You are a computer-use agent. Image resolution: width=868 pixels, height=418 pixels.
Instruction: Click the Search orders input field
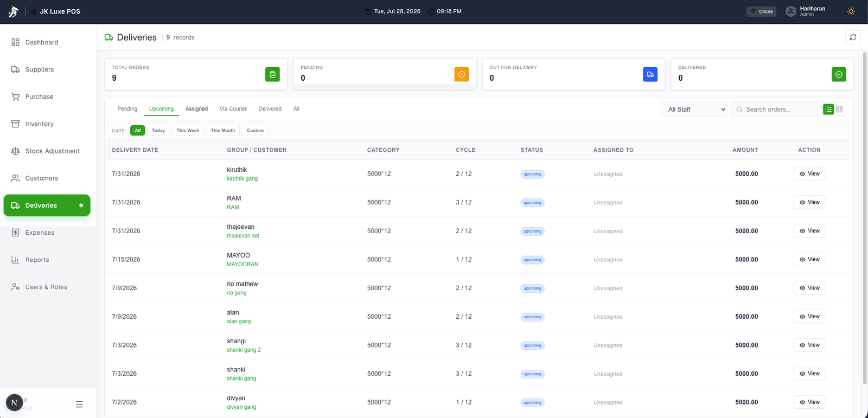[775, 110]
